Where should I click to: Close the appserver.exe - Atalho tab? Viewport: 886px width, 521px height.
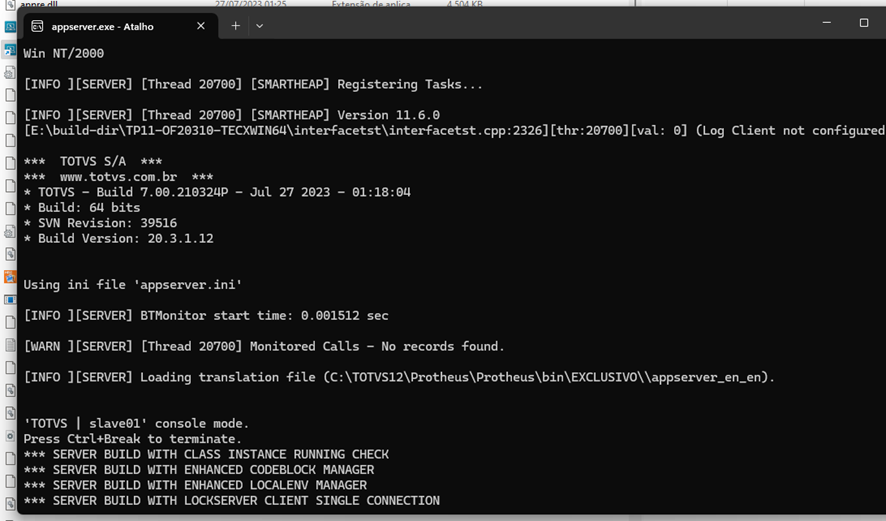tap(201, 26)
